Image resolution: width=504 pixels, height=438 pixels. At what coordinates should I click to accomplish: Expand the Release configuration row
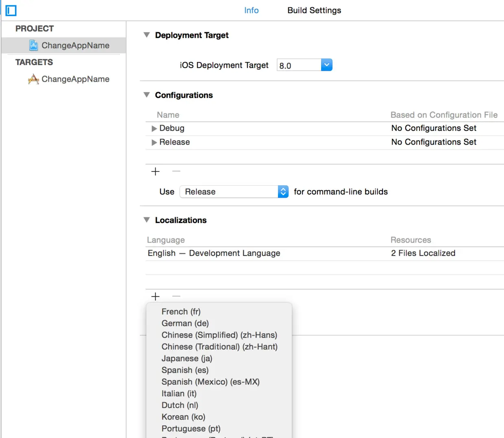[154, 143]
